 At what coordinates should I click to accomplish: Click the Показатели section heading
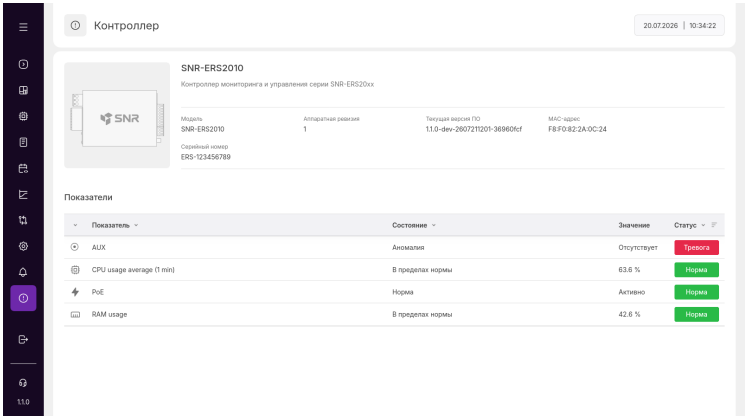(x=88, y=197)
